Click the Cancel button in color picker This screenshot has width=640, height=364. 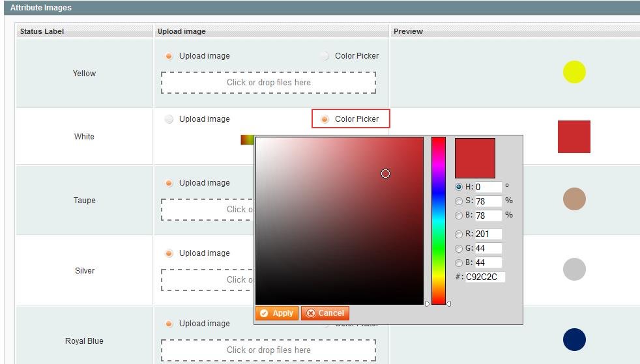coord(325,313)
